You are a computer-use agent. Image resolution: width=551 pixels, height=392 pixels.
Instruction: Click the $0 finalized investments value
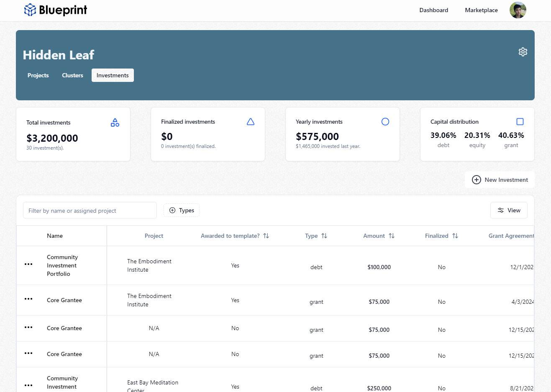[167, 136]
